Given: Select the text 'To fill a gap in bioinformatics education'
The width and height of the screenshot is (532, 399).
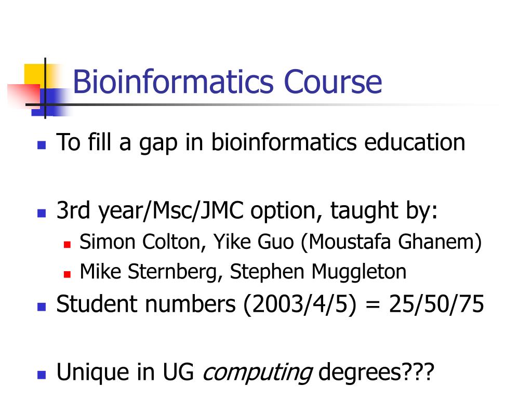Looking at the screenshot, I should 261,142.
